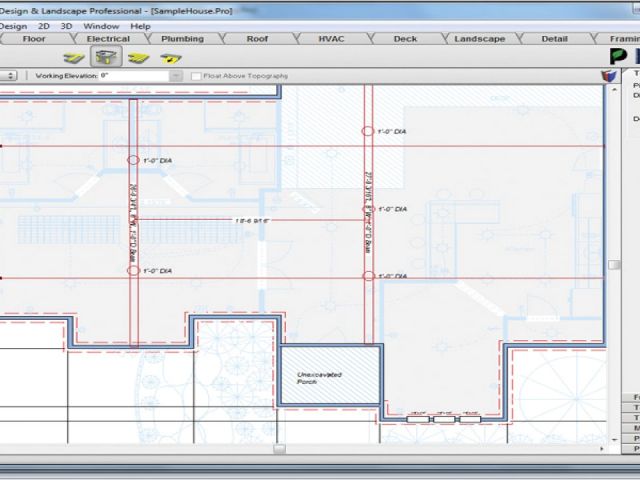
Task: Switch to the Plumbing tab
Action: [x=183, y=39]
